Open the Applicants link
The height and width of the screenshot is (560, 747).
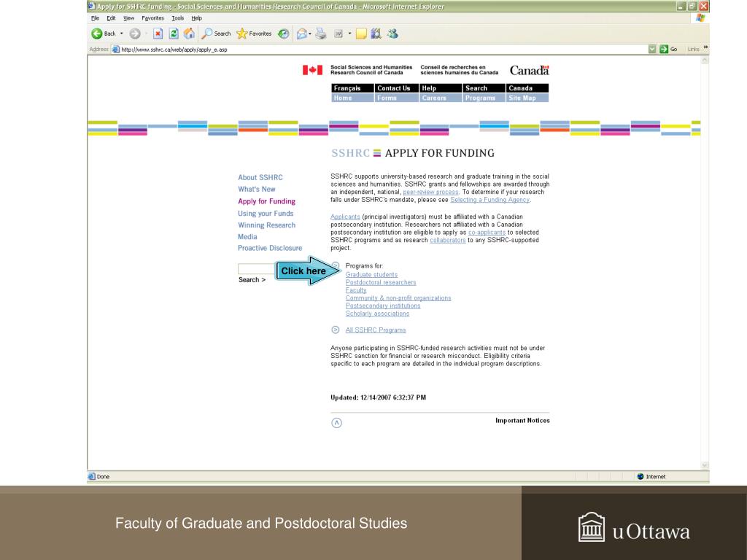point(345,217)
